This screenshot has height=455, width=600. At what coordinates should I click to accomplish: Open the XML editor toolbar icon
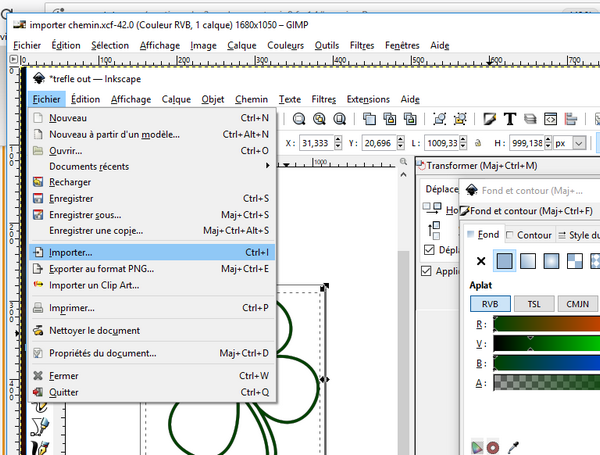pos(550,119)
